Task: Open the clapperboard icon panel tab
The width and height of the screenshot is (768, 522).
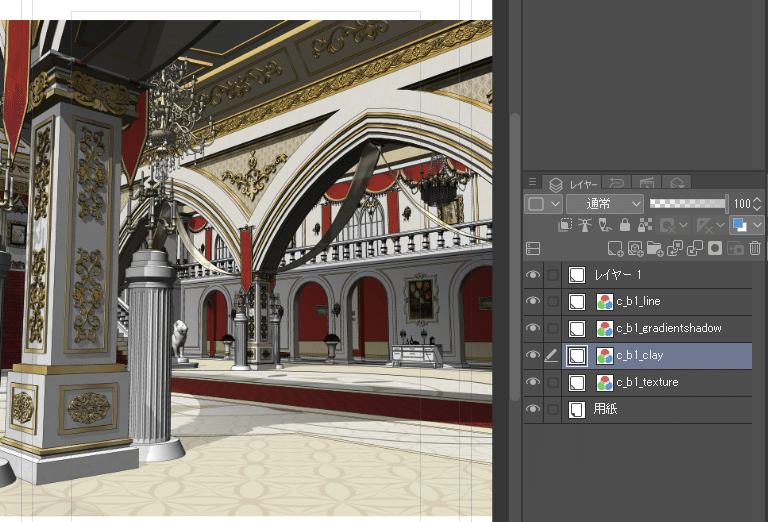Action: click(x=647, y=184)
